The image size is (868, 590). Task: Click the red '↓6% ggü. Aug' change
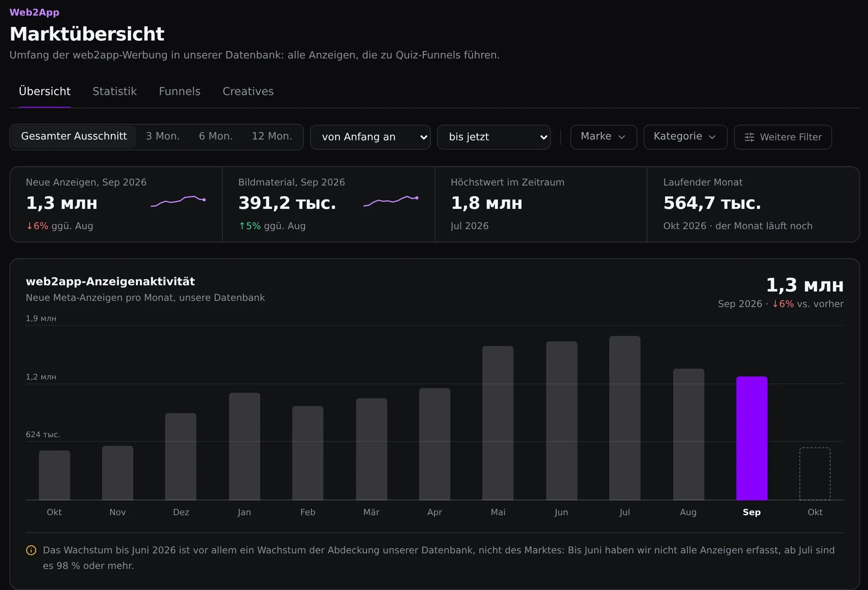pyautogui.click(x=60, y=226)
